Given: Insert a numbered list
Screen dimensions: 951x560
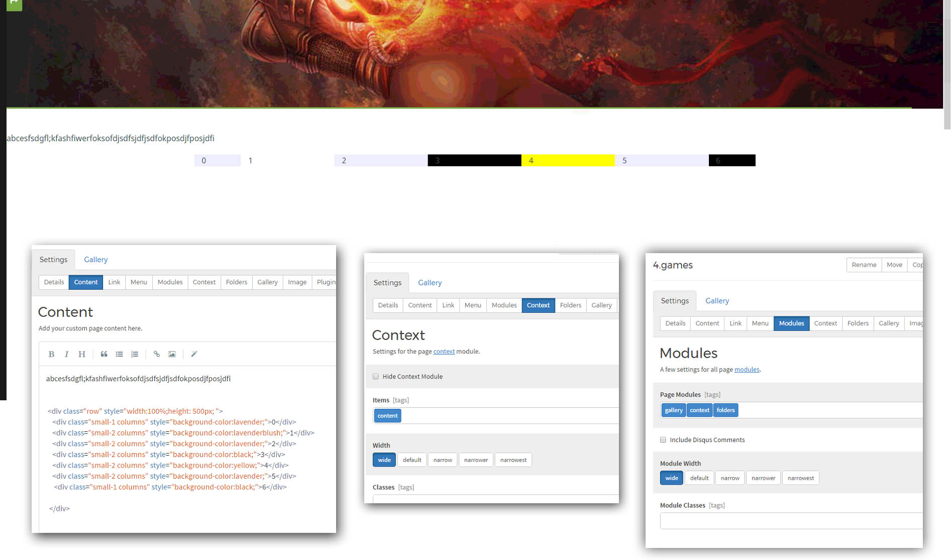Looking at the screenshot, I should [135, 354].
